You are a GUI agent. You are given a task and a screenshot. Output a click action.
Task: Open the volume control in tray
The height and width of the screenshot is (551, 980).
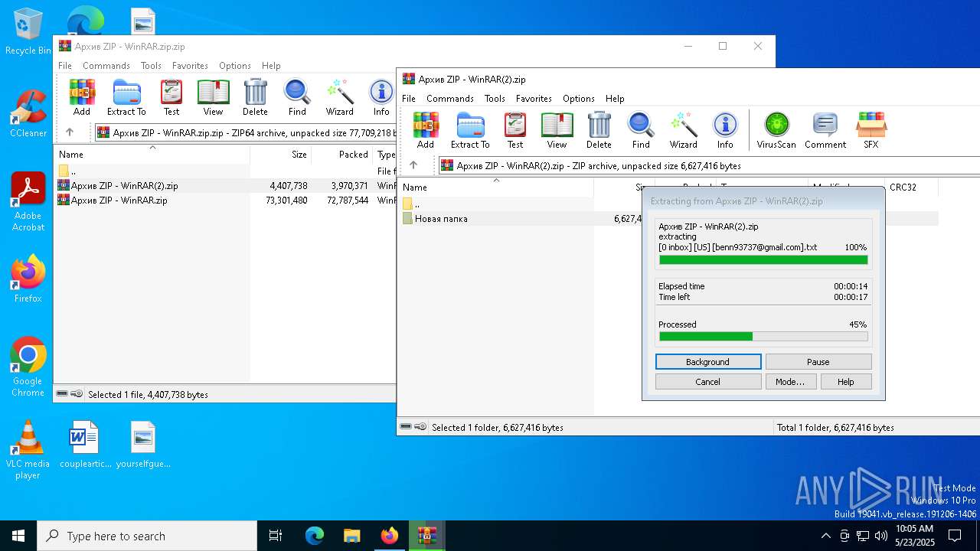point(880,536)
